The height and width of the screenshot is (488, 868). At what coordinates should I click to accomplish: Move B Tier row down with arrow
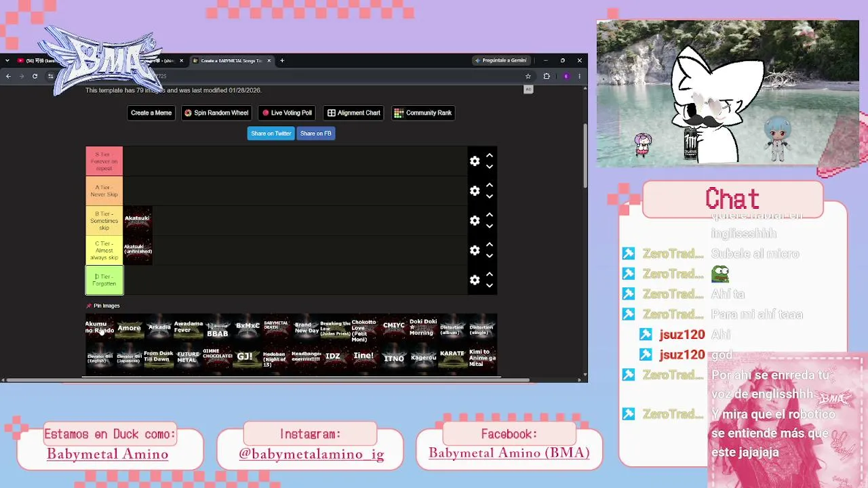(x=489, y=226)
